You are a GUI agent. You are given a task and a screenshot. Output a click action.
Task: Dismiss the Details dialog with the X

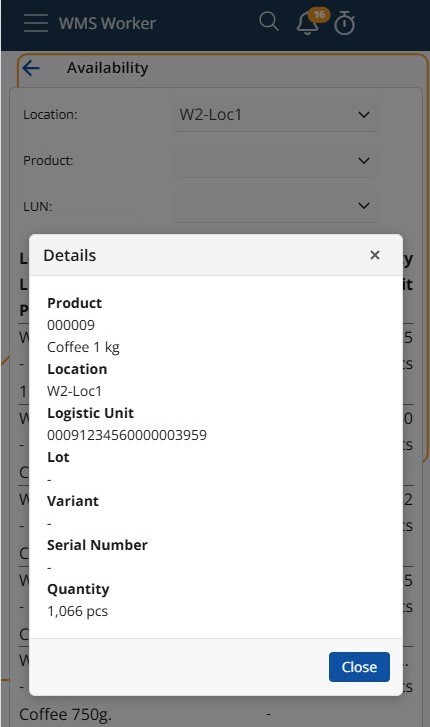point(375,255)
